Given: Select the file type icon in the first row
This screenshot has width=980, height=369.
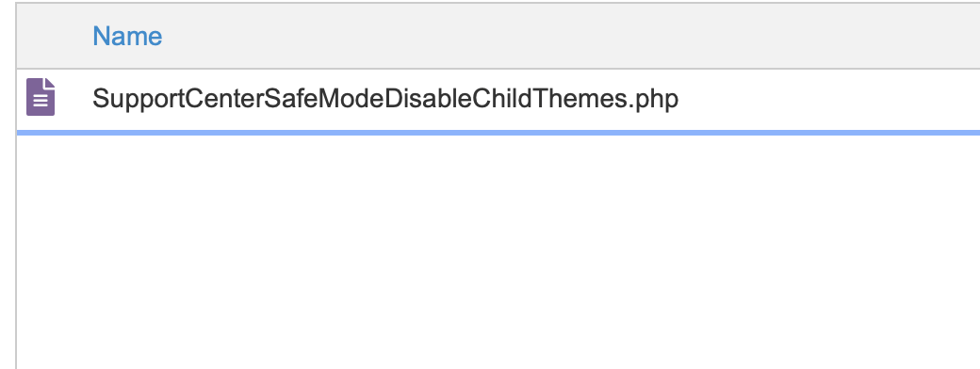Looking at the screenshot, I should [41, 97].
